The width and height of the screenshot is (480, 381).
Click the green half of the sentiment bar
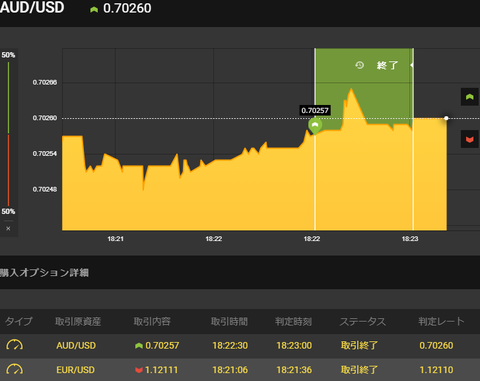8,97
